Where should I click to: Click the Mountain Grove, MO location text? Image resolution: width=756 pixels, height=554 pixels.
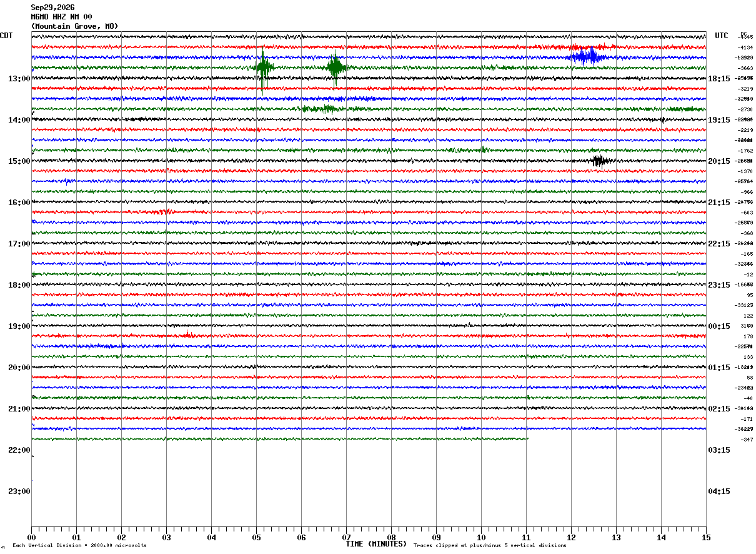click(x=74, y=26)
